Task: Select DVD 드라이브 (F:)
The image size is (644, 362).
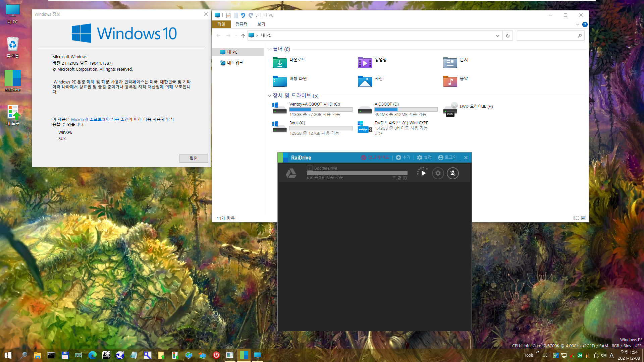Action: tap(468, 109)
